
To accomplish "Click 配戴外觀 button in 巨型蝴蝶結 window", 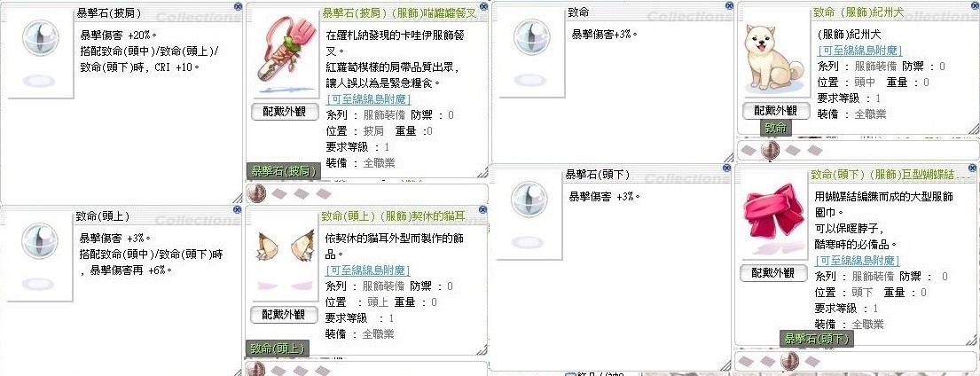I will click(x=772, y=273).
